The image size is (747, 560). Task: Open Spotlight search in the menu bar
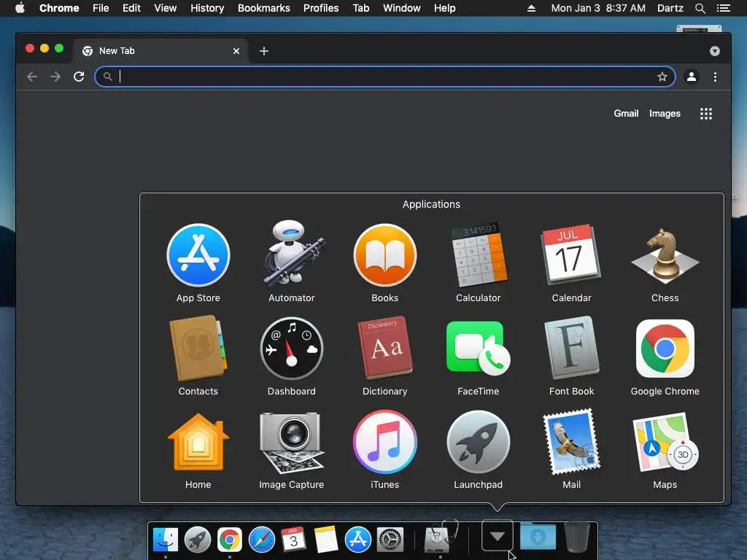pyautogui.click(x=700, y=8)
